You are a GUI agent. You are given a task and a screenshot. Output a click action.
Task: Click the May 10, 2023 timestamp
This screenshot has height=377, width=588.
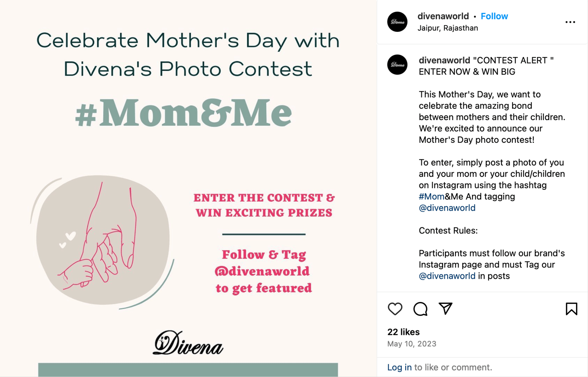(412, 343)
